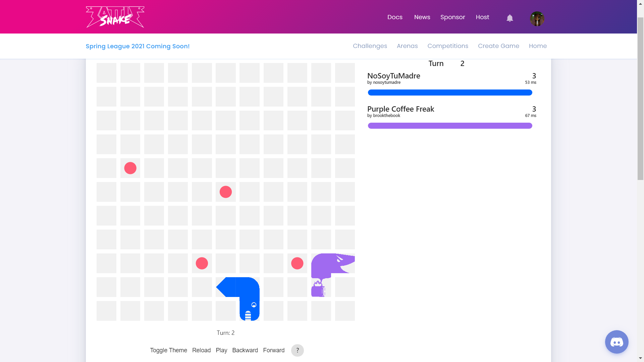This screenshot has height=362, width=644.
Task: Click the question mark help button
Action: (x=297, y=350)
